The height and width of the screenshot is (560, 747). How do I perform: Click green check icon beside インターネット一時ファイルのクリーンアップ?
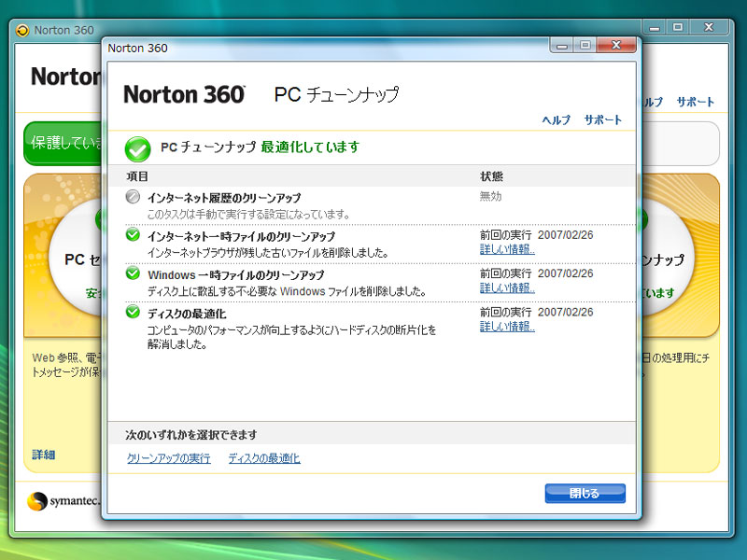(133, 235)
